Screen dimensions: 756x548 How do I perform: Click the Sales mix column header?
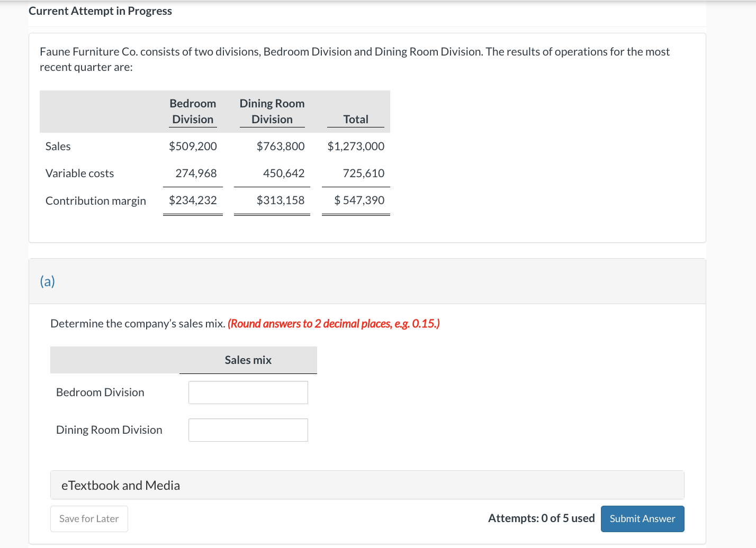coord(248,360)
